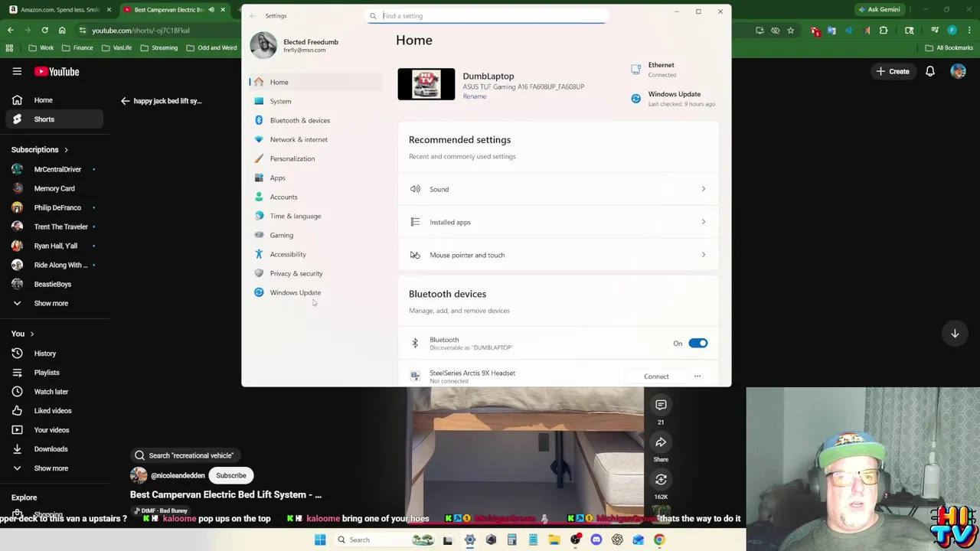
Task: Select Network & internet in Settings
Action: pos(315,139)
